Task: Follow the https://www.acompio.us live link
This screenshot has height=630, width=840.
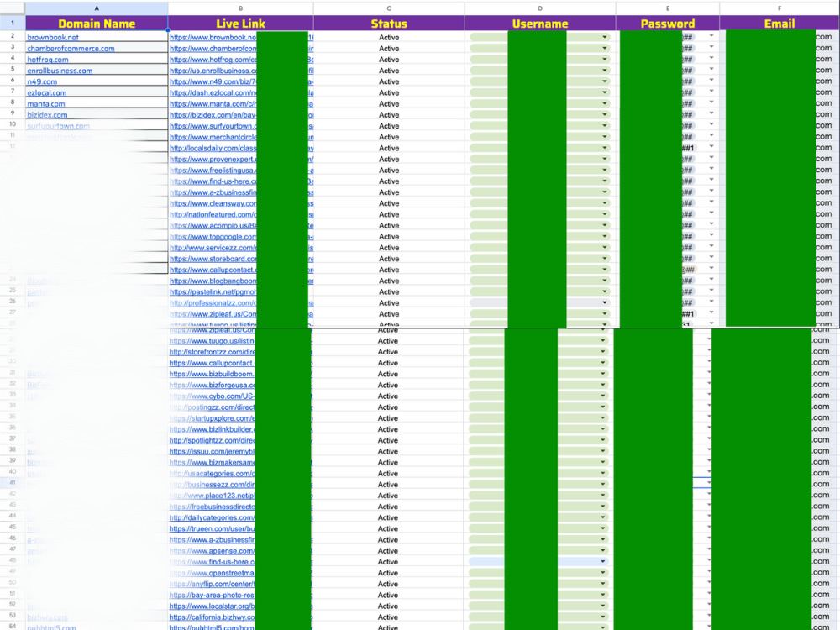Action: click(x=213, y=225)
